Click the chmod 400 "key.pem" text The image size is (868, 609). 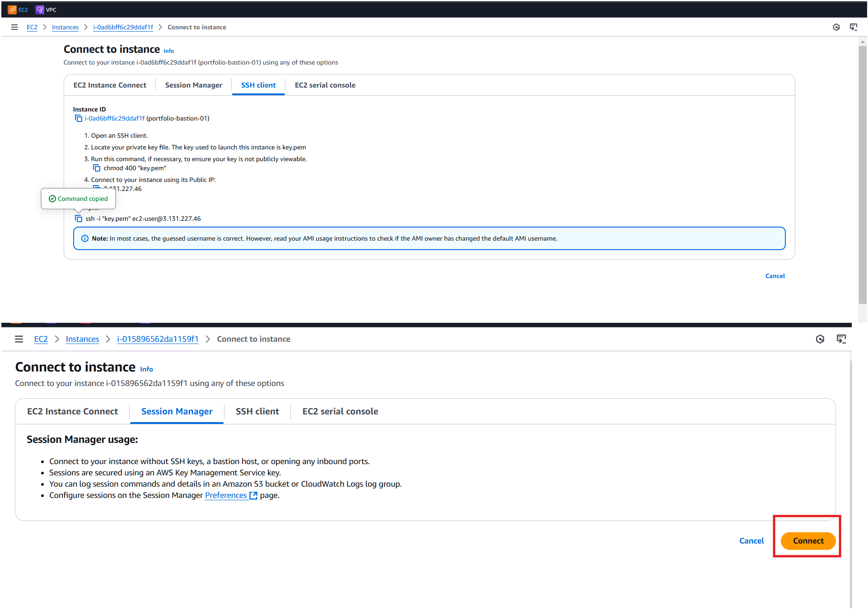135,168
